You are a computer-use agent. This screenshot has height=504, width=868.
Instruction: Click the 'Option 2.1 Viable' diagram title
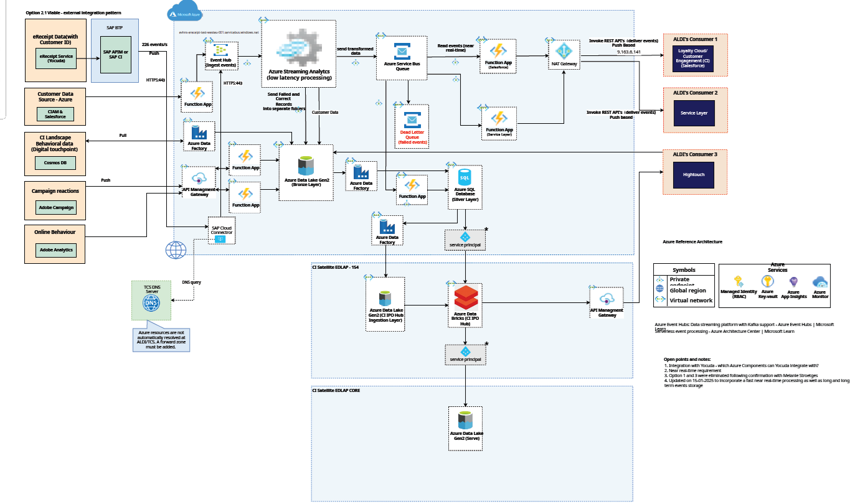pyautogui.click(x=73, y=12)
